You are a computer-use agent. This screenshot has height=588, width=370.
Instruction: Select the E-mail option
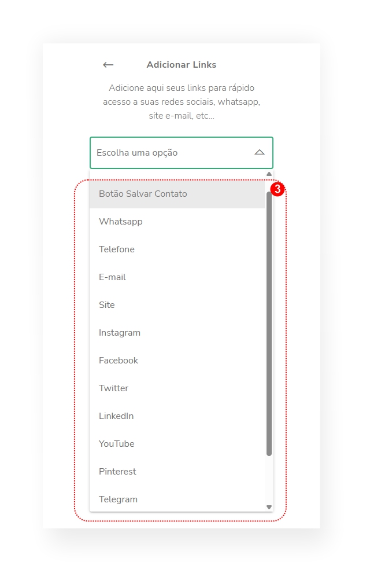click(x=177, y=277)
